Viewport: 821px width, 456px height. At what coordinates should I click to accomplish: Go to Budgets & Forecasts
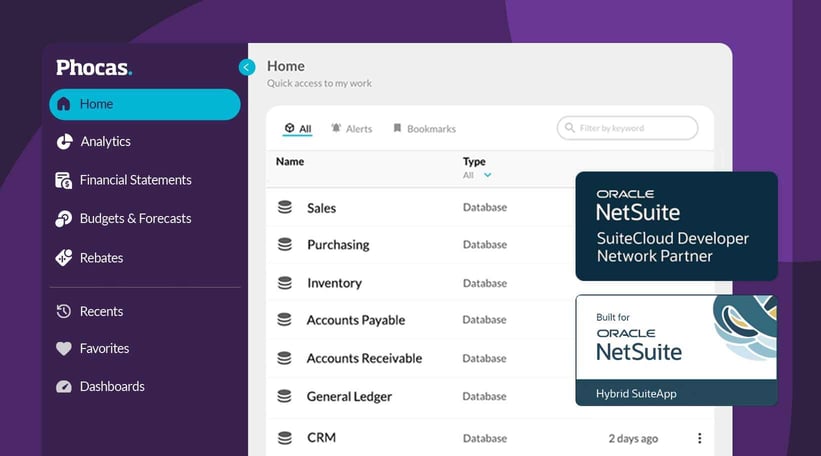coord(136,218)
